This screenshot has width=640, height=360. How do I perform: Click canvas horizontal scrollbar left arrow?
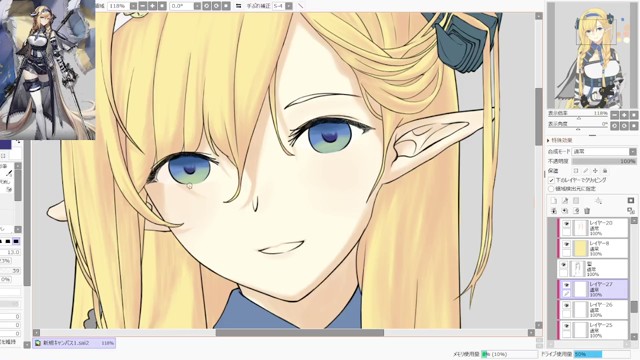coord(36,333)
